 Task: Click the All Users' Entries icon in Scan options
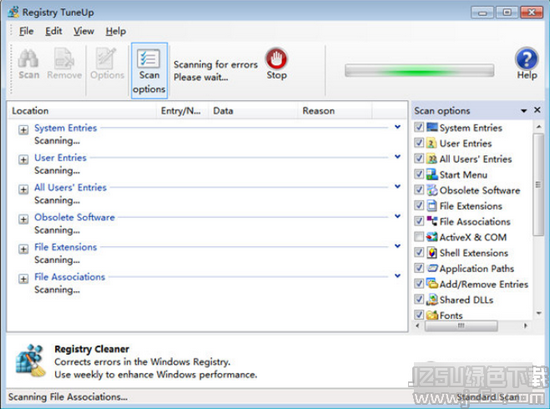coord(431,159)
